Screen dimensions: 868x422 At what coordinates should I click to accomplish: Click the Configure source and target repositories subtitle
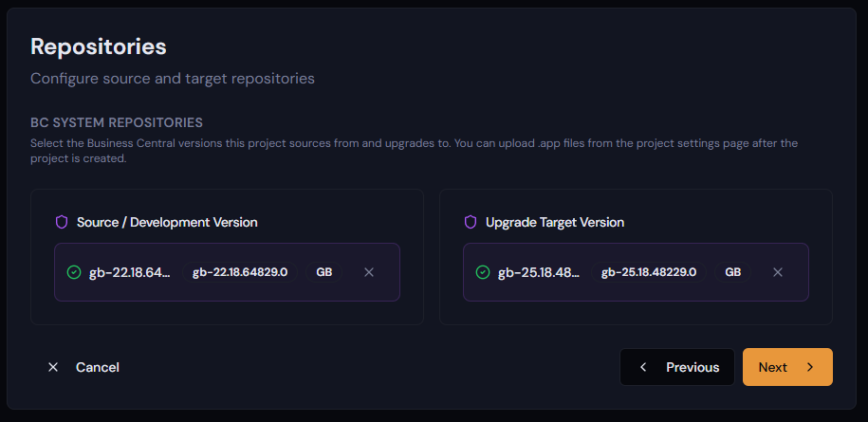[173, 79]
